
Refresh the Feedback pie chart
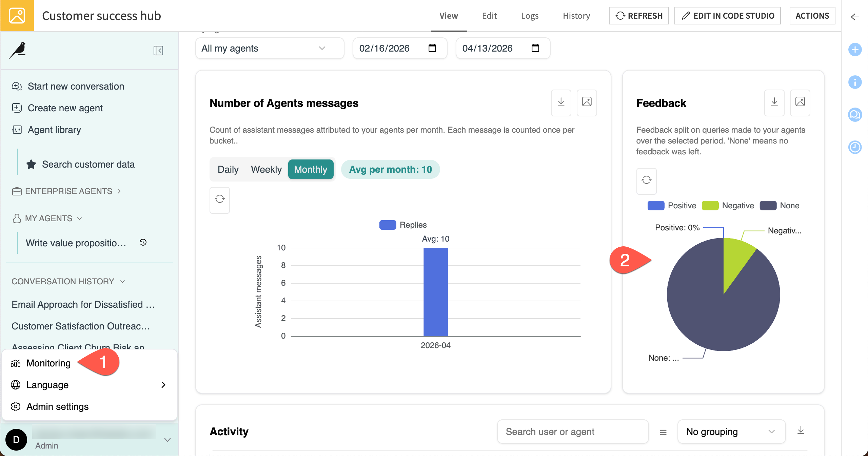click(x=647, y=180)
